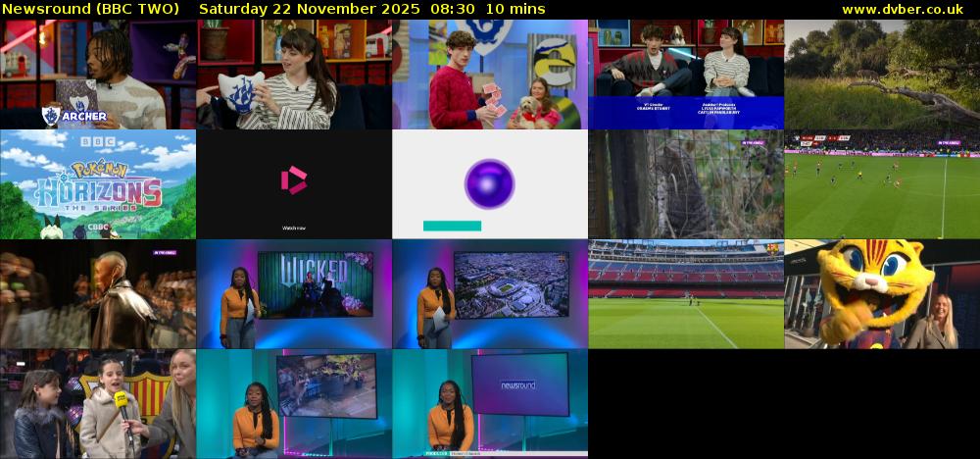Select thumbnail of boy with playing cards
The image size is (980, 459).
click(490, 74)
